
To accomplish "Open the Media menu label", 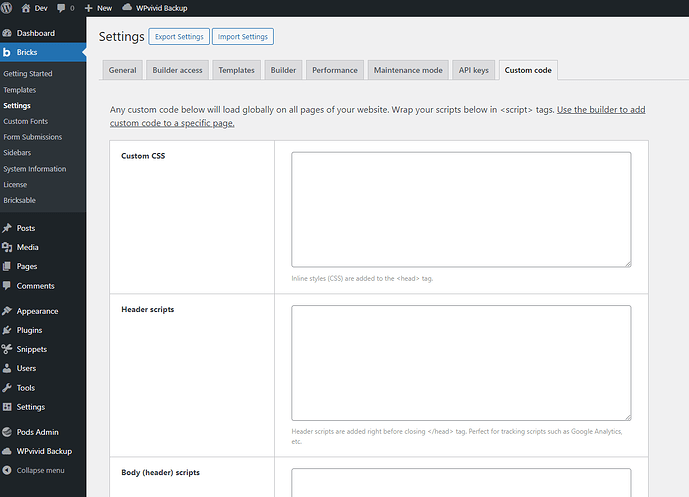I will 28,247.
